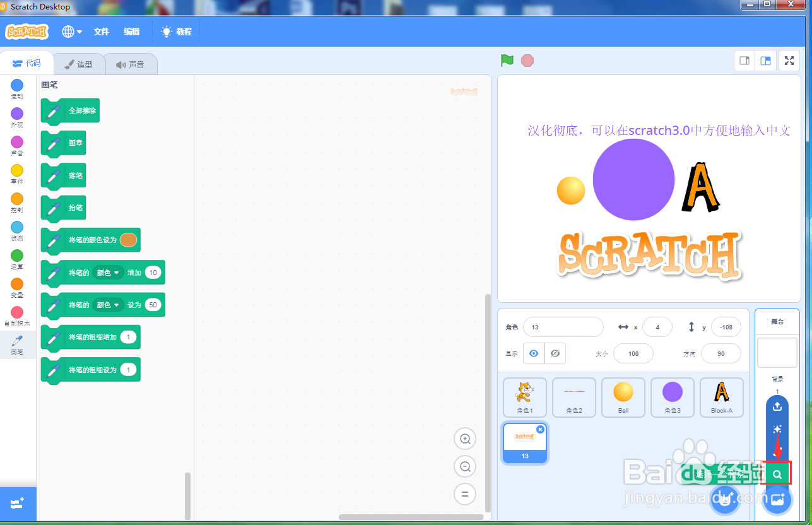Enter fullscreen stage mode

click(x=789, y=61)
